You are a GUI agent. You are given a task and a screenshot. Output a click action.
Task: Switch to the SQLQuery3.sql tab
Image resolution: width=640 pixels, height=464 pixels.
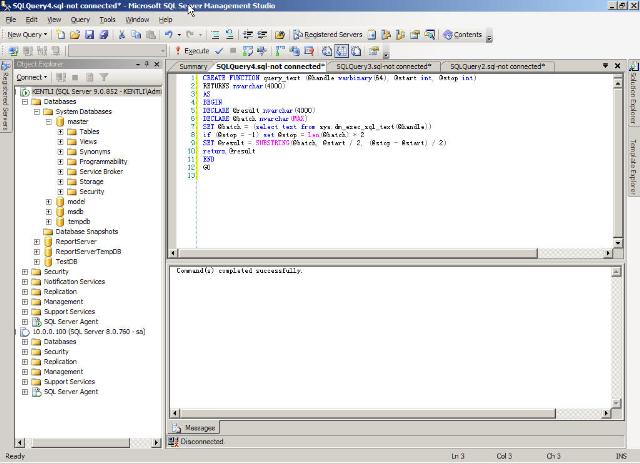pos(383,66)
